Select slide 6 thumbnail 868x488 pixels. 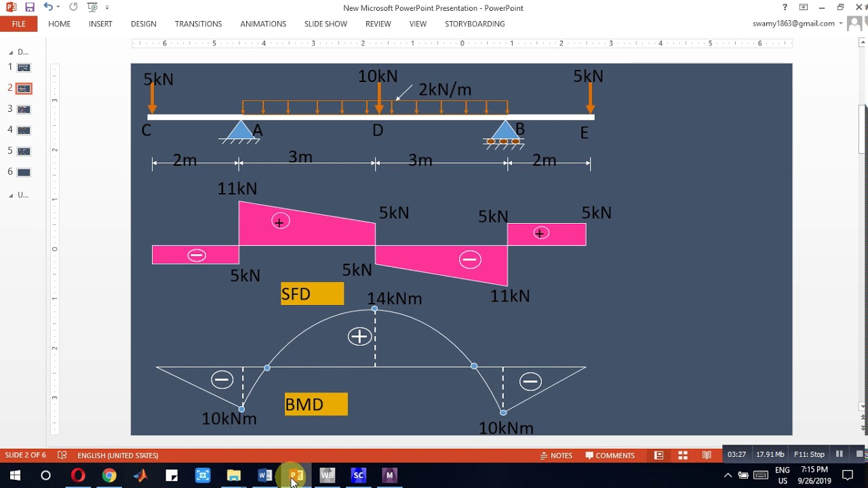(x=24, y=172)
